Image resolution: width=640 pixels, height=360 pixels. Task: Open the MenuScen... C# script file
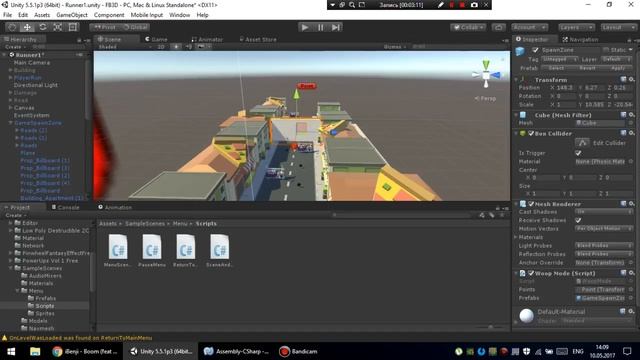tap(118, 251)
